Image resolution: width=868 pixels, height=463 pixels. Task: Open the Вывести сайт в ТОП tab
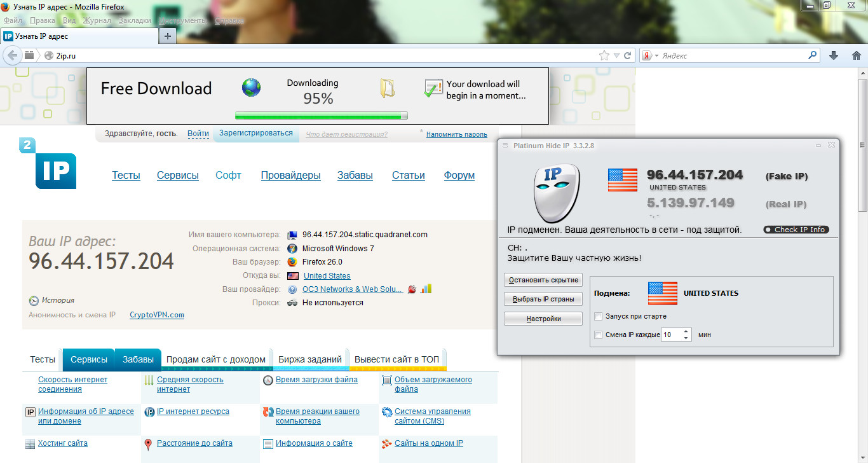click(x=397, y=359)
